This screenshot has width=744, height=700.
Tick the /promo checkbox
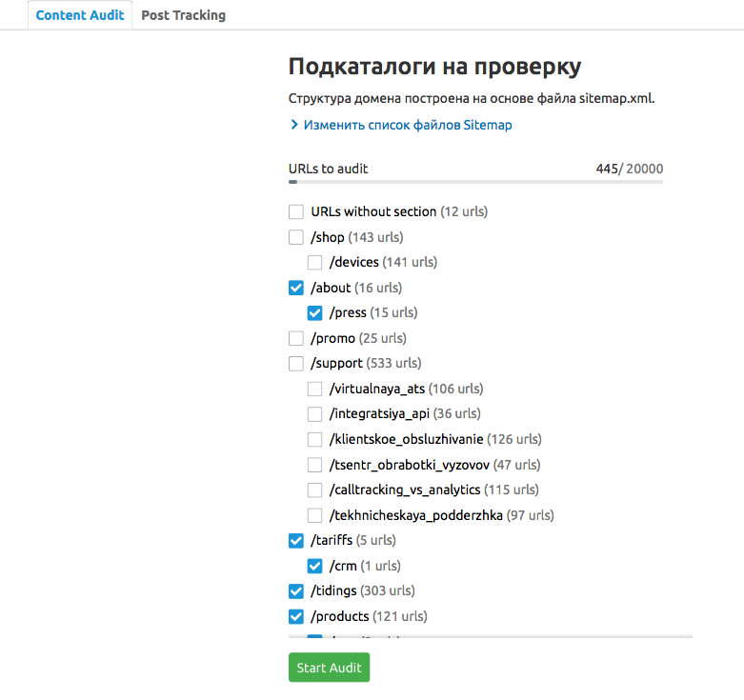[x=296, y=338]
